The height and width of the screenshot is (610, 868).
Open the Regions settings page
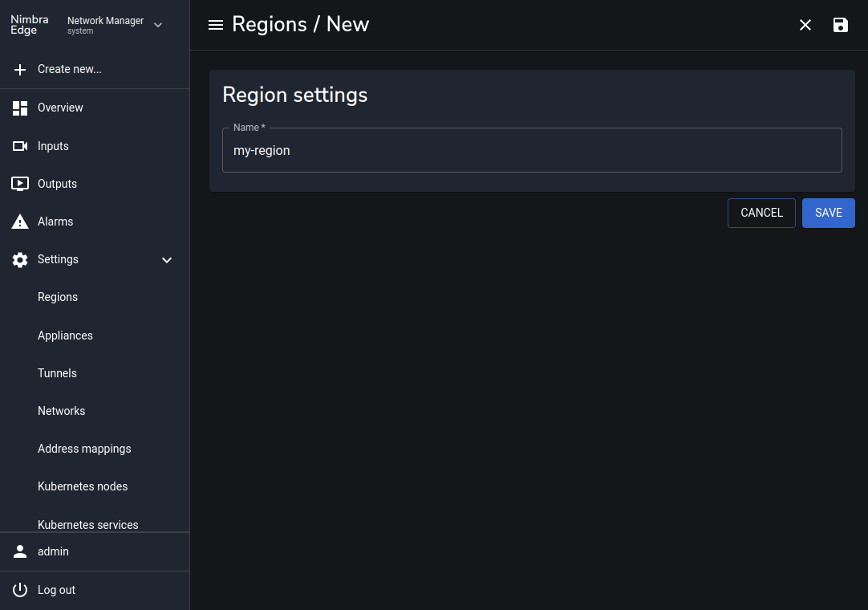57,297
